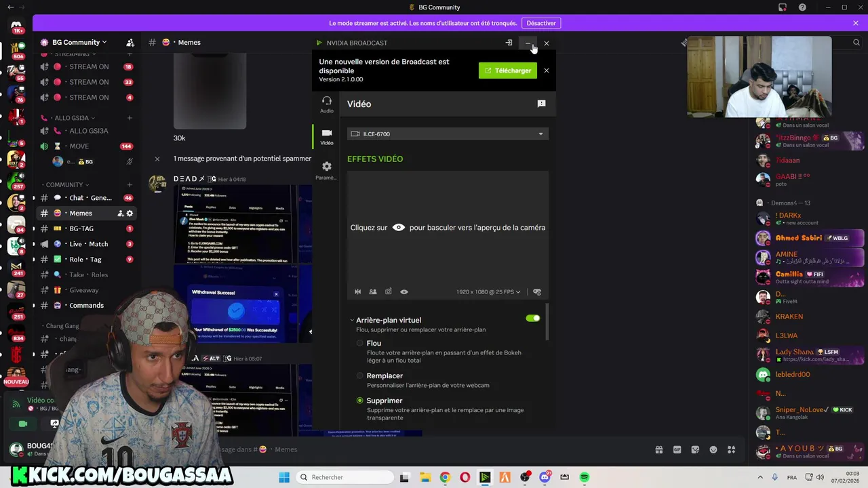The height and width of the screenshot is (488, 868).
Task: Collapse the ALLO GSI3A category
Action: click(71, 118)
